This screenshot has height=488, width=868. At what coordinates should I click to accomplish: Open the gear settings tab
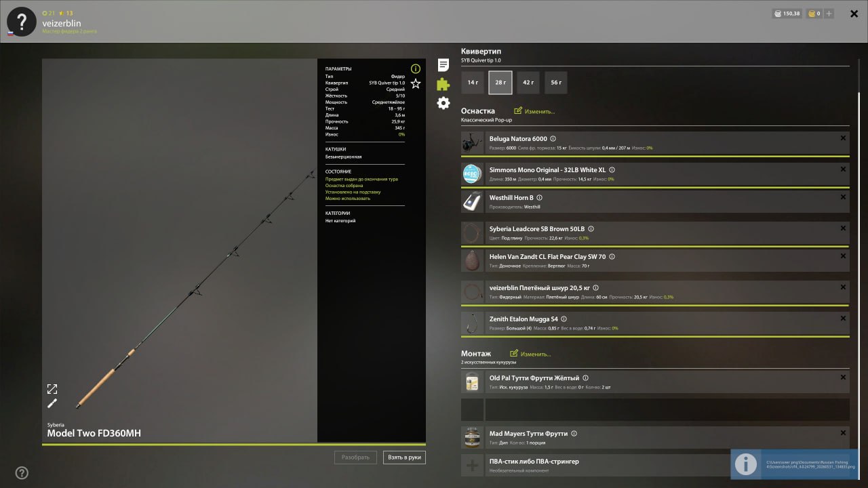[x=443, y=103]
